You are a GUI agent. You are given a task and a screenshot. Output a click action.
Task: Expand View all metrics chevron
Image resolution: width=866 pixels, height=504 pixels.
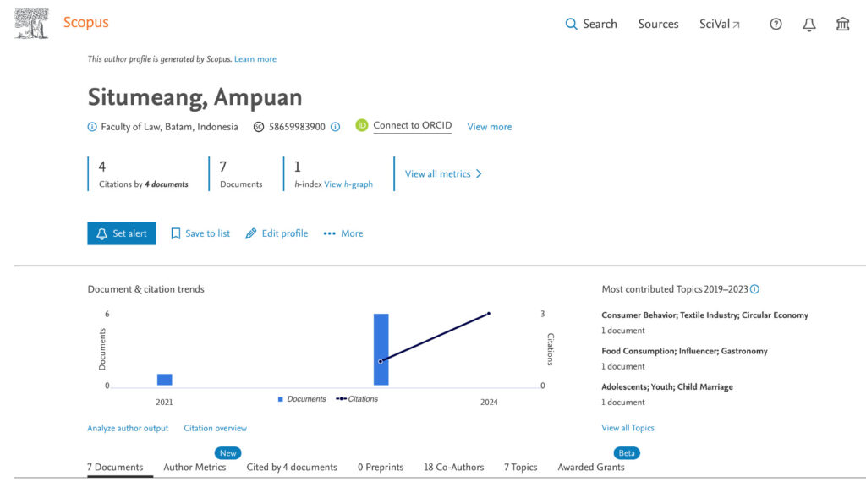click(479, 174)
